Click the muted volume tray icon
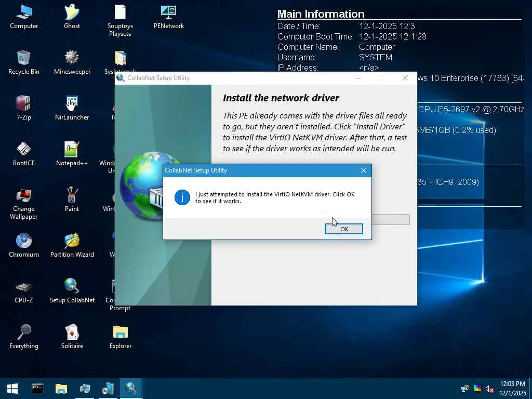The width and height of the screenshot is (532, 399). (x=489, y=389)
